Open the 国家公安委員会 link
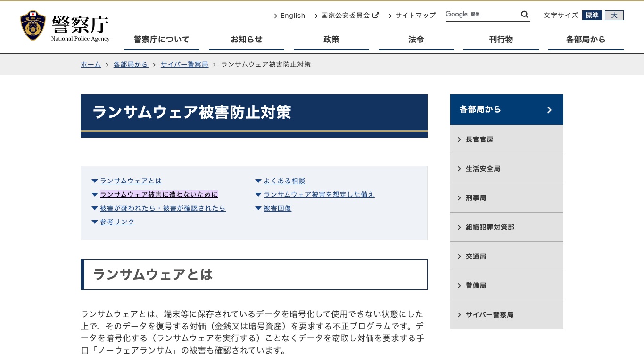This screenshot has width=644, height=362. pyautogui.click(x=346, y=16)
